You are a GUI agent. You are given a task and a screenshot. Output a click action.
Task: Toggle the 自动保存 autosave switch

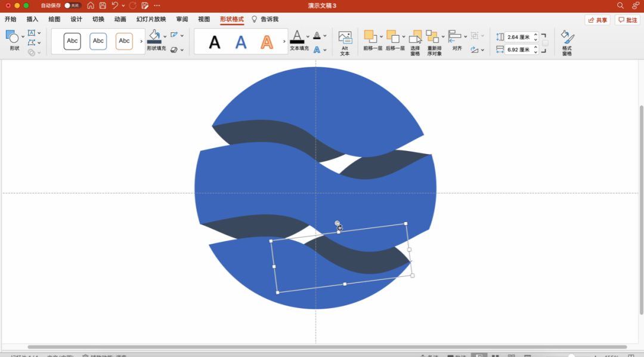tap(72, 5)
